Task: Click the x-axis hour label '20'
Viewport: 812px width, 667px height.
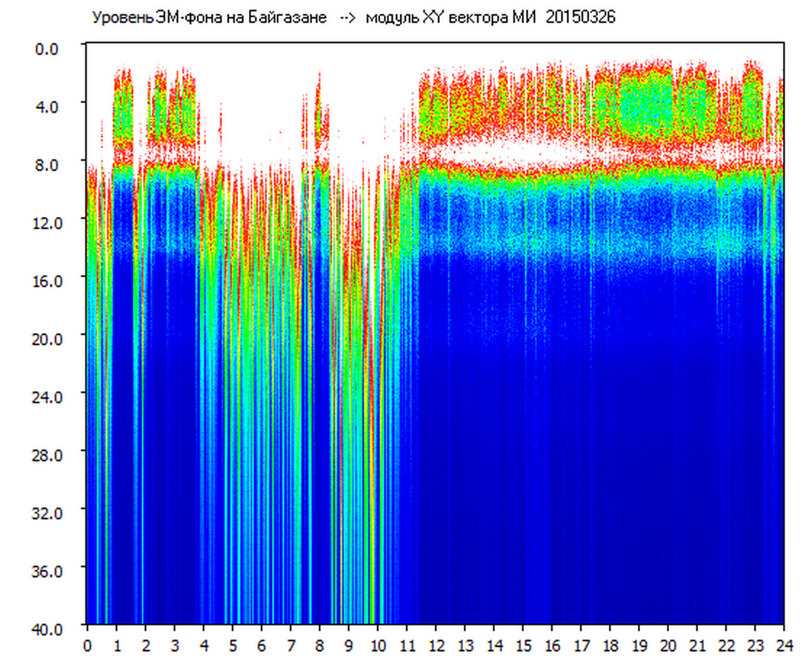Action: click(668, 646)
